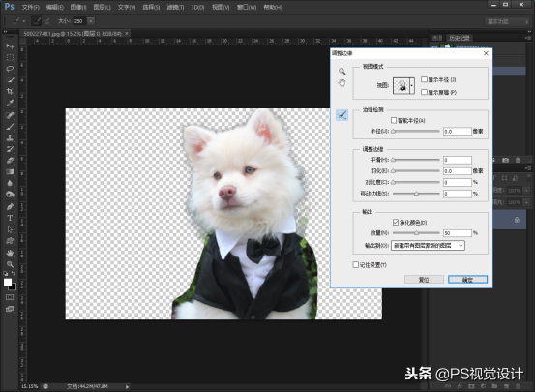The width and height of the screenshot is (535, 392).
Task: Select the Healing Brush tool
Action: 10,115
